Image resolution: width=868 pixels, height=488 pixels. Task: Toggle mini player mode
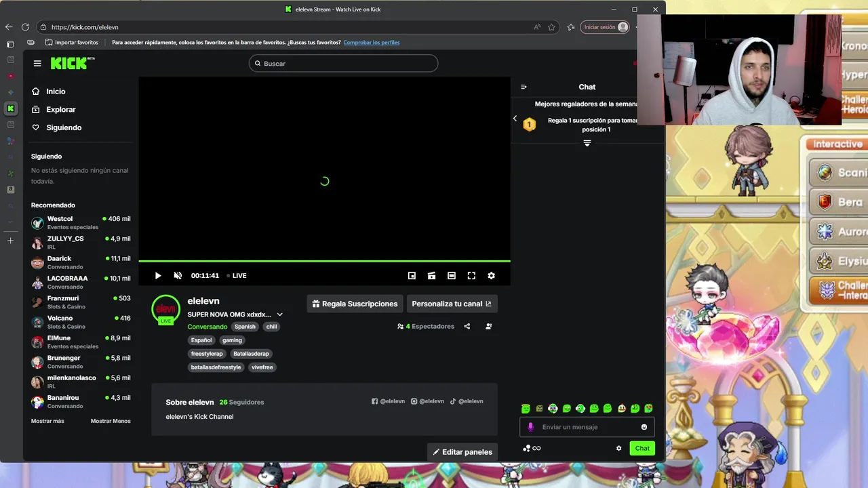point(412,276)
